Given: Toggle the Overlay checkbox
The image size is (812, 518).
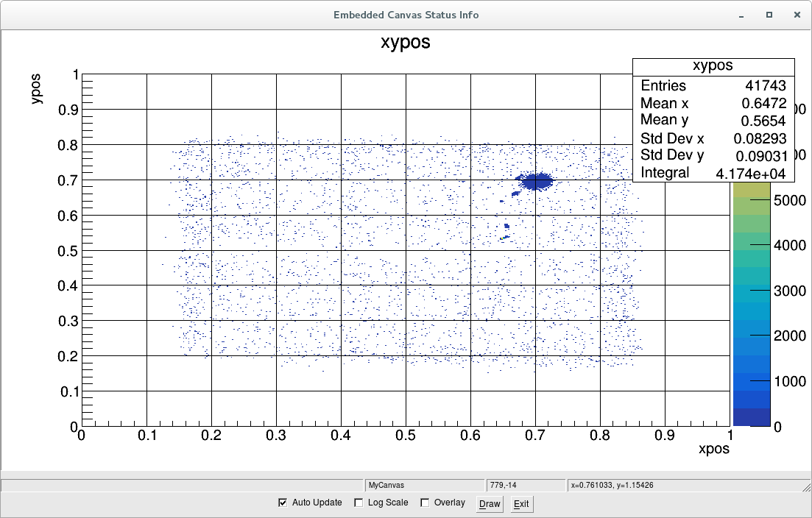Looking at the screenshot, I should pos(425,503).
